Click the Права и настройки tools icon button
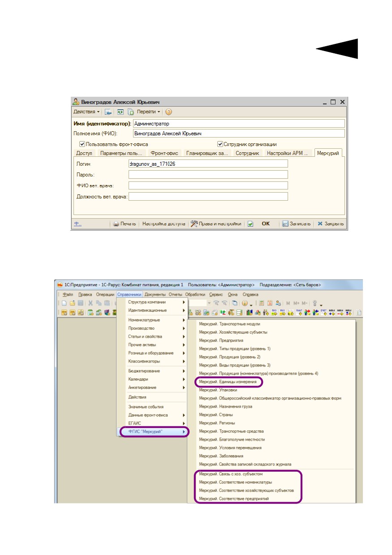Viewport: 392px width, 555px height. [194, 224]
